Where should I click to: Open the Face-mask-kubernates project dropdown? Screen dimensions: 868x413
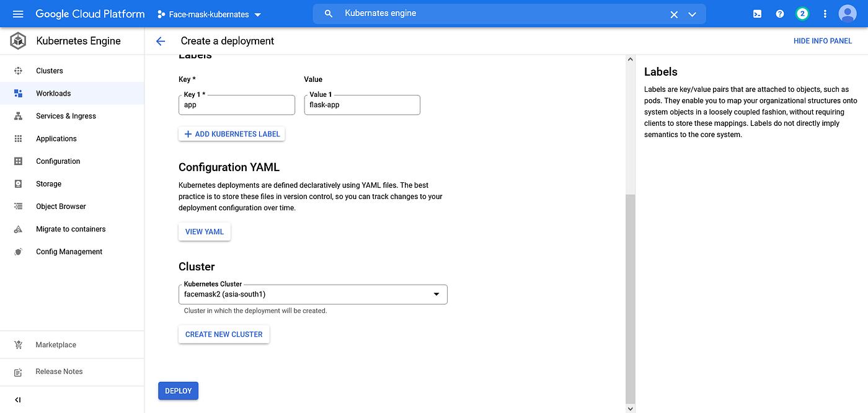(209, 14)
